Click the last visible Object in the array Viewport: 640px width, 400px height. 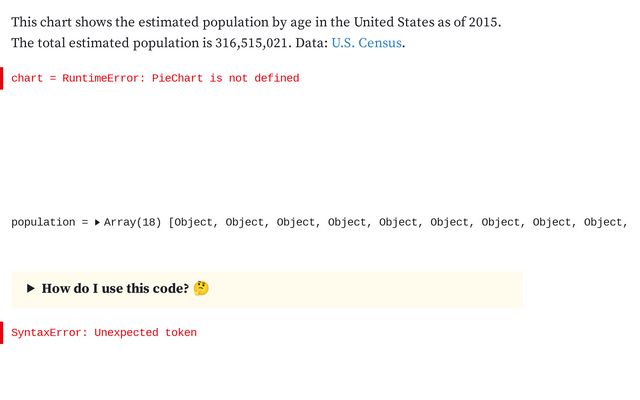[604, 222]
